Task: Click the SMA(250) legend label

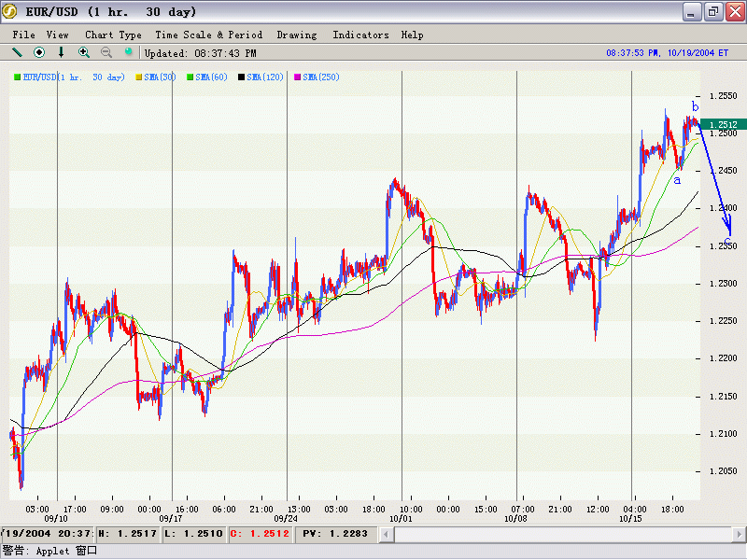Action: tap(321, 77)
